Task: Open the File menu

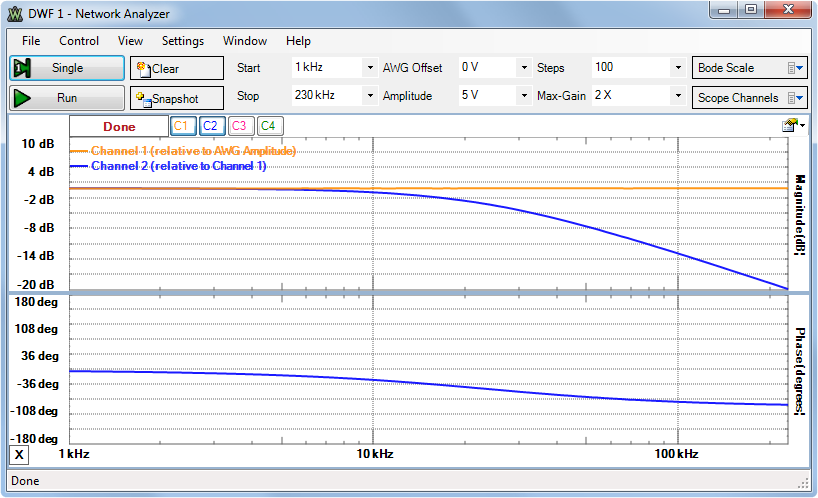Action: (x=31, y=41)
